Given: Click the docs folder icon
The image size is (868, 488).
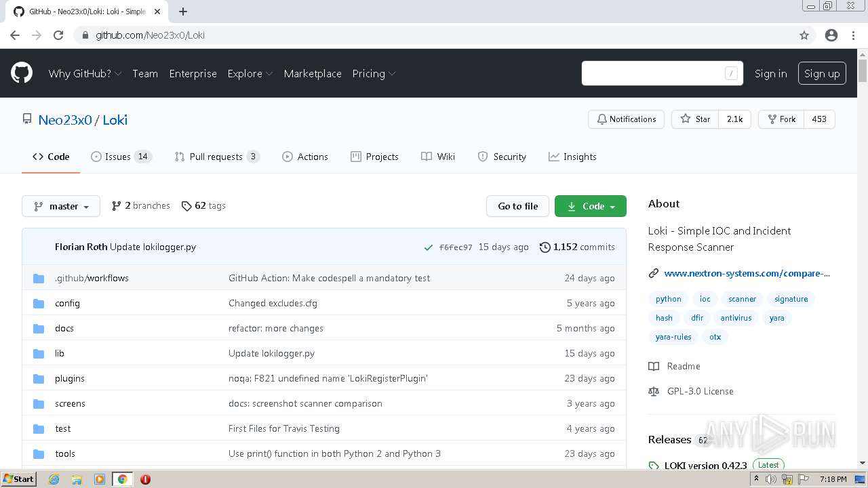Looking at the screenshot, I should [x=39, y=328].
